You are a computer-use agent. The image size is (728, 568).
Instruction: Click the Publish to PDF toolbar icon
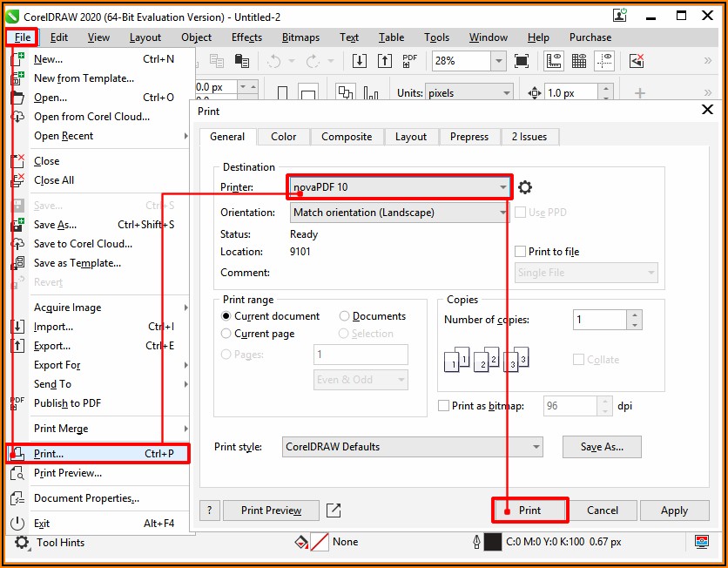(409, 61)
